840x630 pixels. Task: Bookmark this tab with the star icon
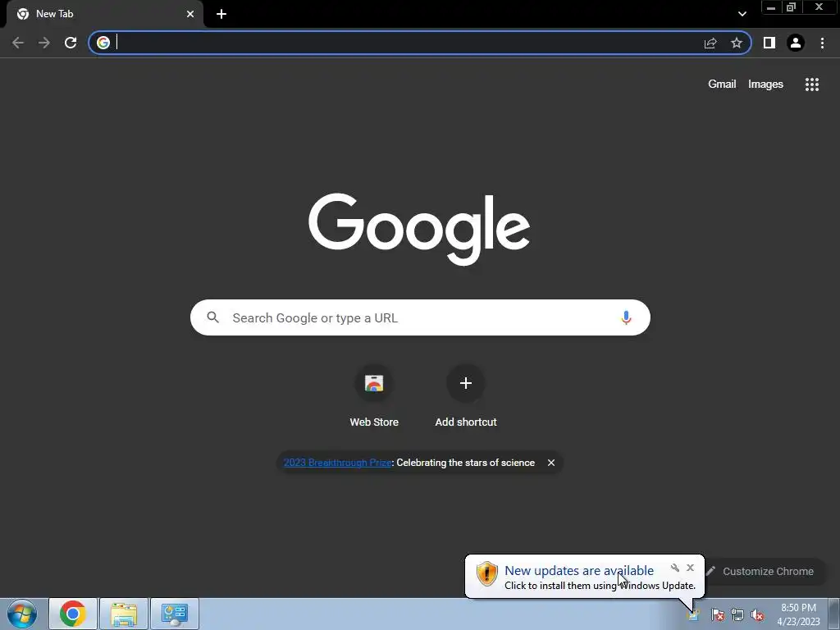click(x=737, y=43)
